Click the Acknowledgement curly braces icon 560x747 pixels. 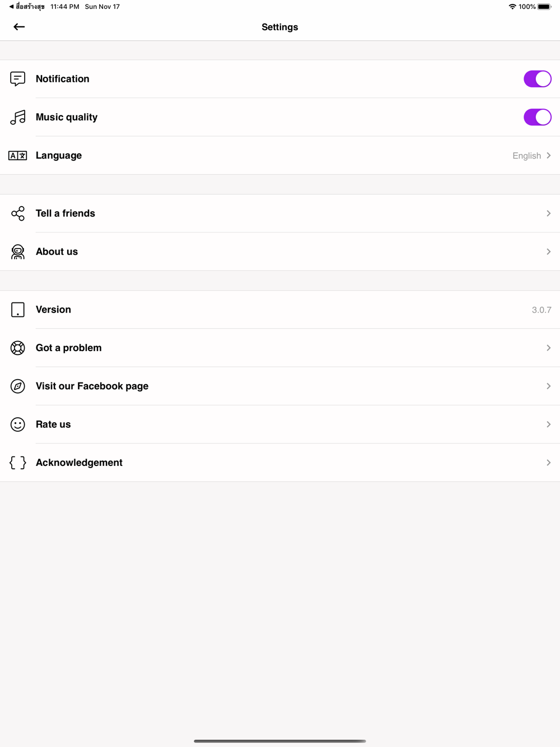(18, 463)
